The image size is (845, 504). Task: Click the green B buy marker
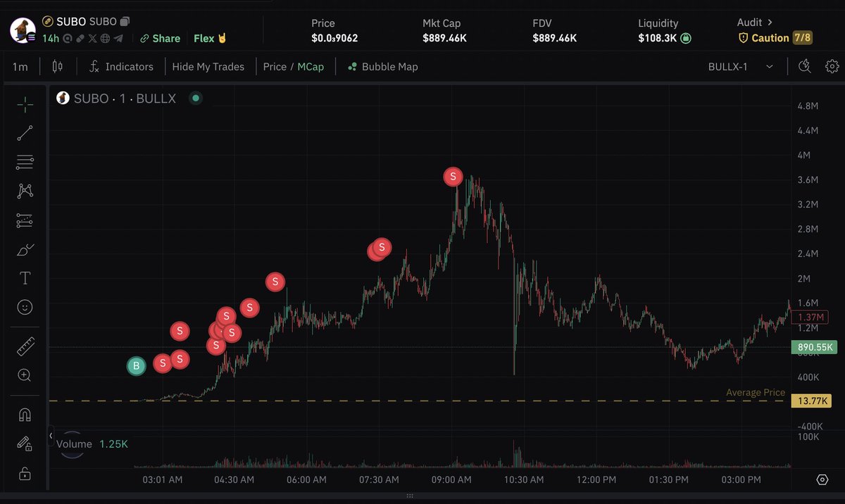[x=136, y=365]
